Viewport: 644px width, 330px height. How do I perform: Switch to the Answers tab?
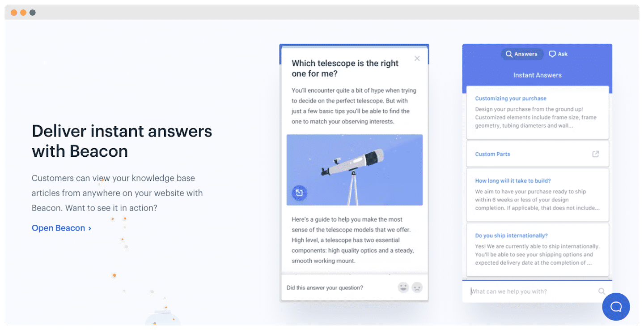coord(521,54)
